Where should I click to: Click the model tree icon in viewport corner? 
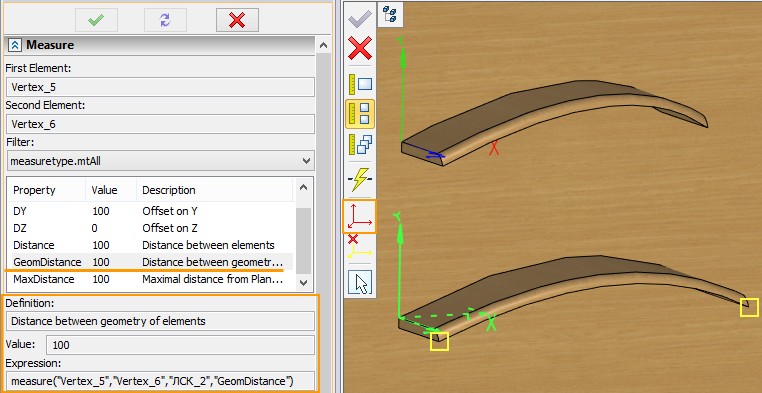coord(390,14)
